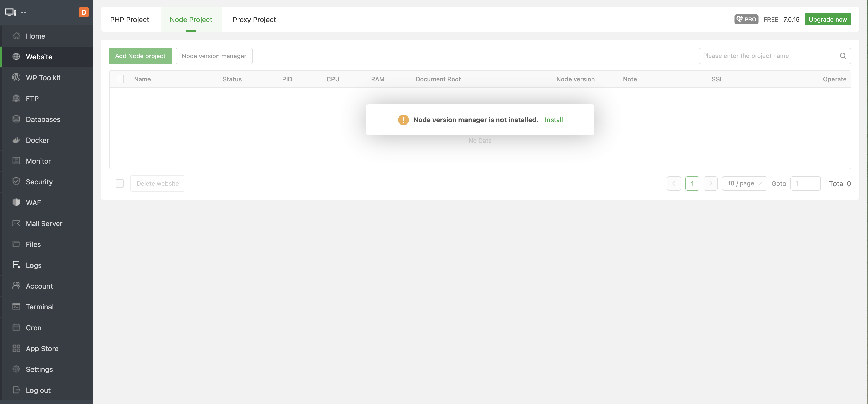Switch to the Proxy Project tab
The height and width of the screenshot is (404, 868).
click(254, 20)
